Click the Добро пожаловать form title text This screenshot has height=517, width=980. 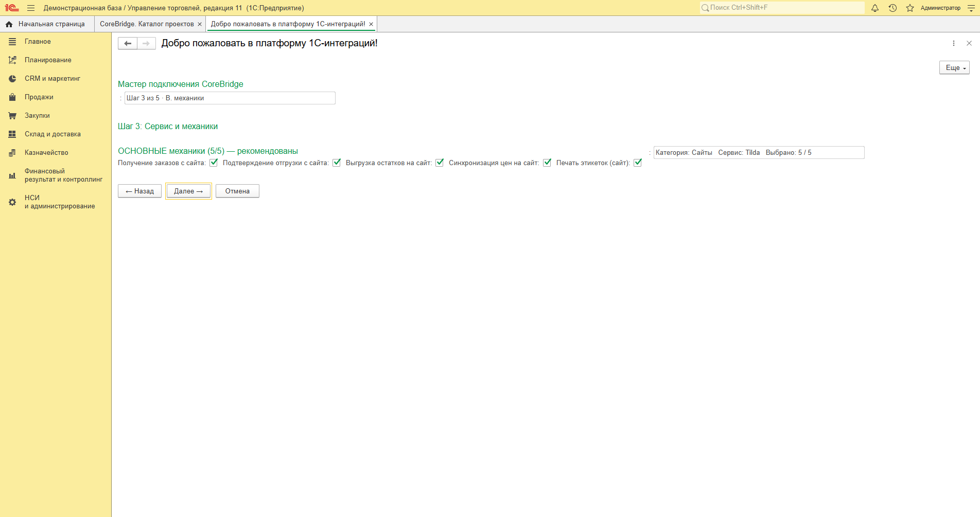click(270, 43)
